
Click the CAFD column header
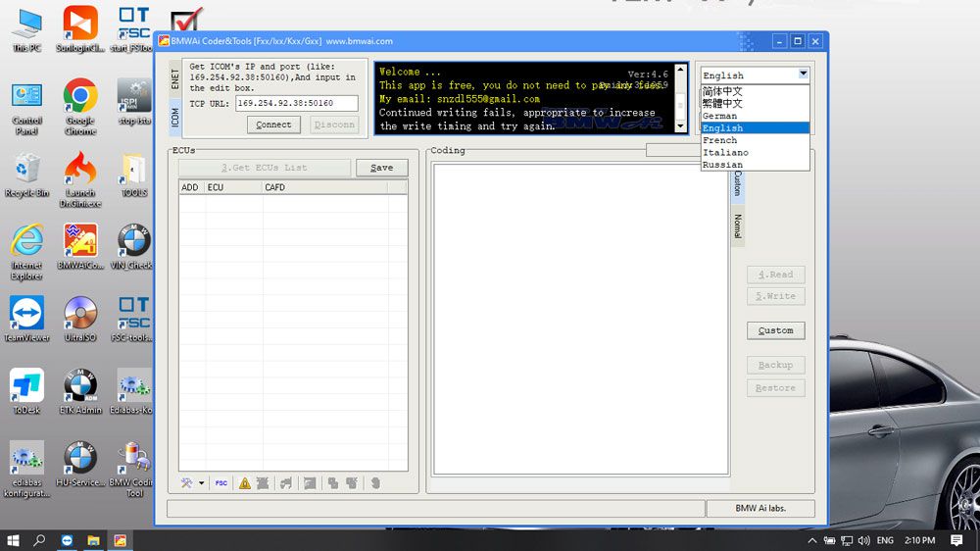click(x=324, y=187)
